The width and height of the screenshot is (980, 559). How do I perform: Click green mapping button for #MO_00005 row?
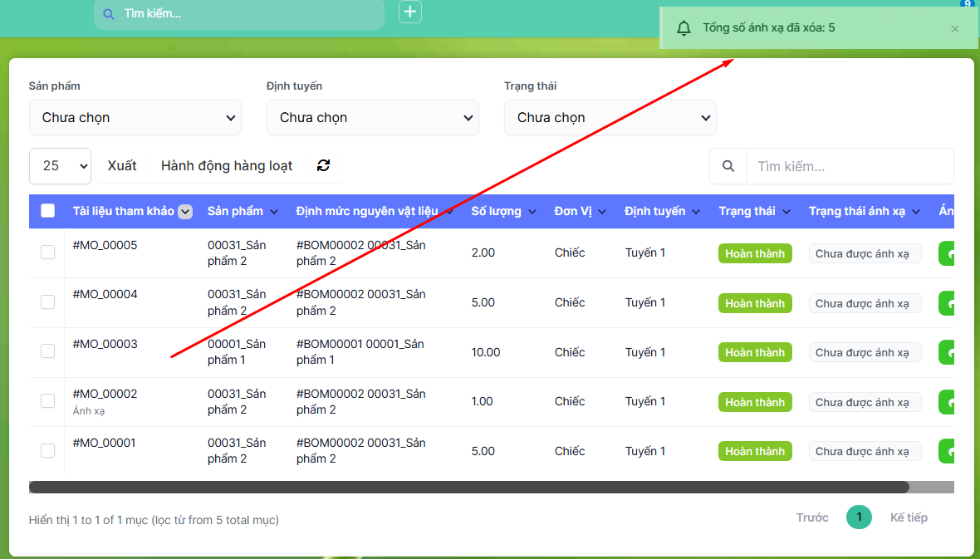click(x=946, y=253)
